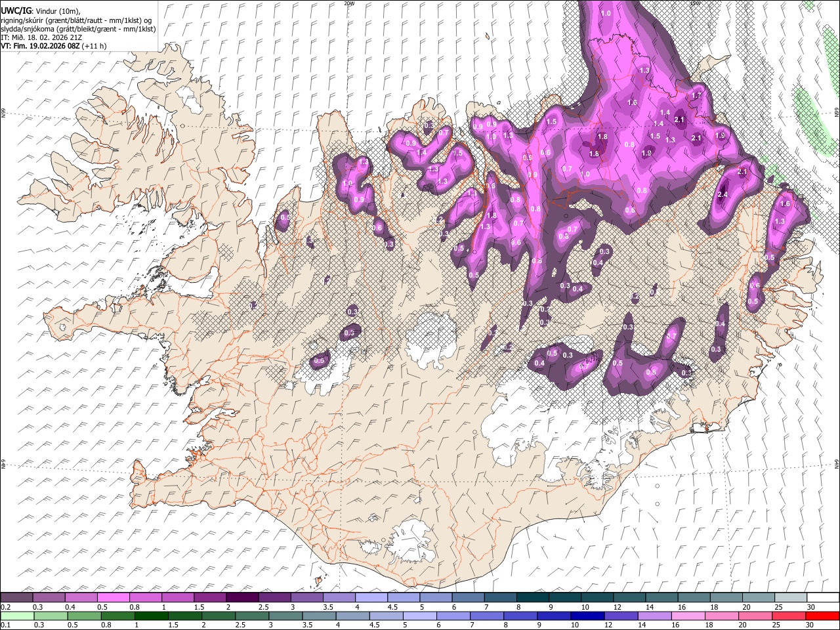Click the 1–1.5 darkest green swatch, bottom legend row
Screen dimensions: 840x630
[152, 616]
